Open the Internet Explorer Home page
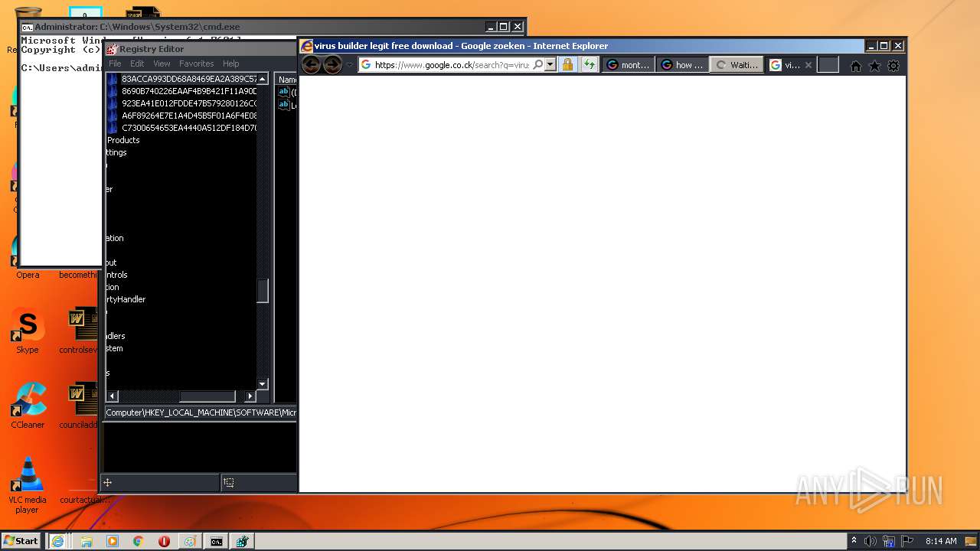This screenshot has height=551, width=980. [856, 66]
